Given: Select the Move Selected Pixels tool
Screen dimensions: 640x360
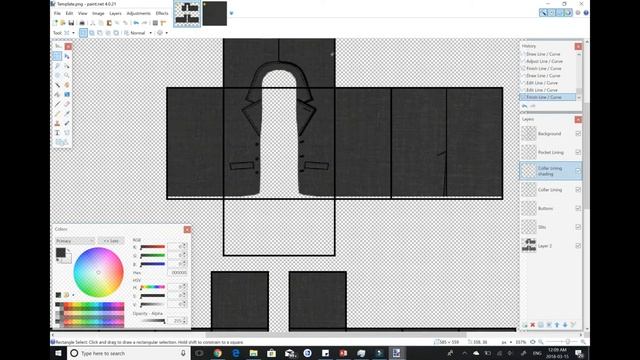Looking at the screenshot, I should pos(67,56).
